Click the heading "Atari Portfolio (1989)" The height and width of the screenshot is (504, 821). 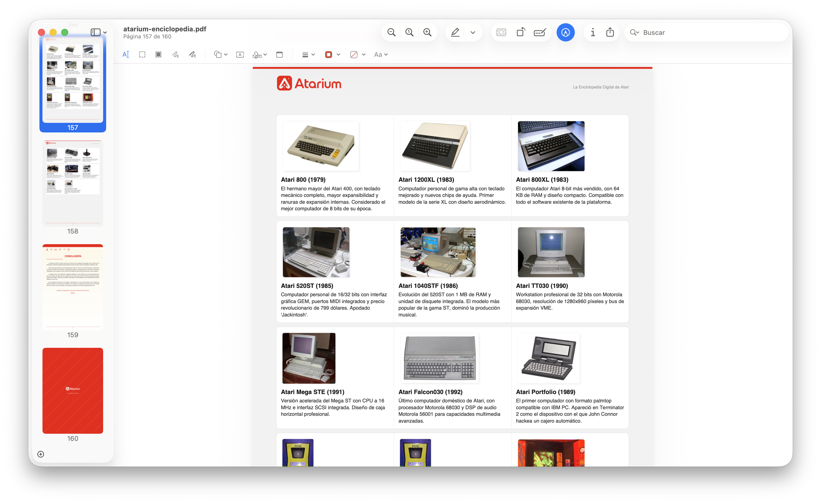click(546, 392)
